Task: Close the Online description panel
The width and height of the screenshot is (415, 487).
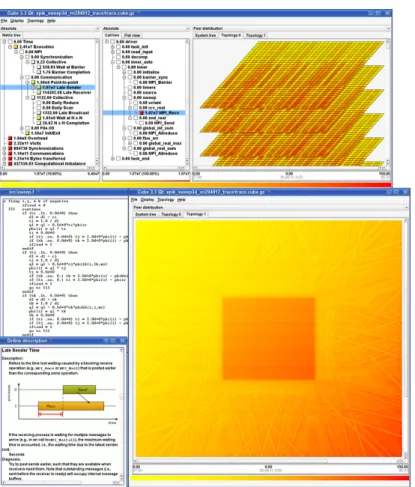Action: 123,340
